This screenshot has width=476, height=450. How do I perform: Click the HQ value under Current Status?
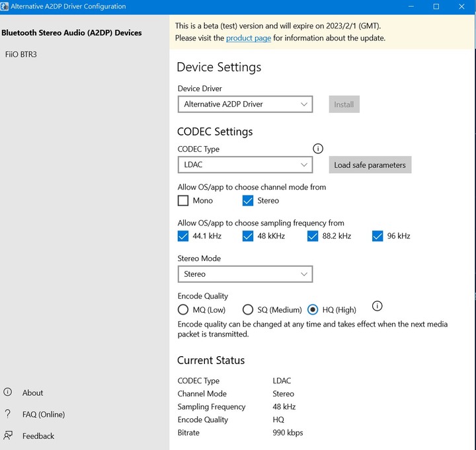278,420
